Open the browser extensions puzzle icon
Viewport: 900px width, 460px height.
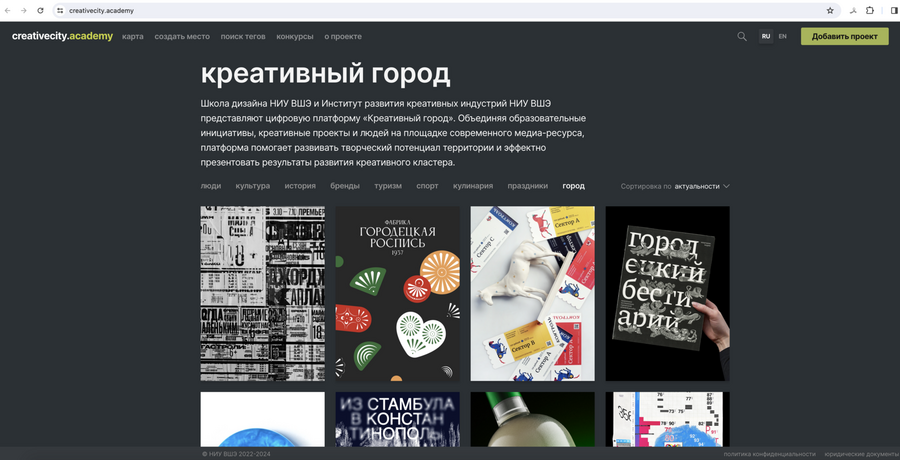870,10
